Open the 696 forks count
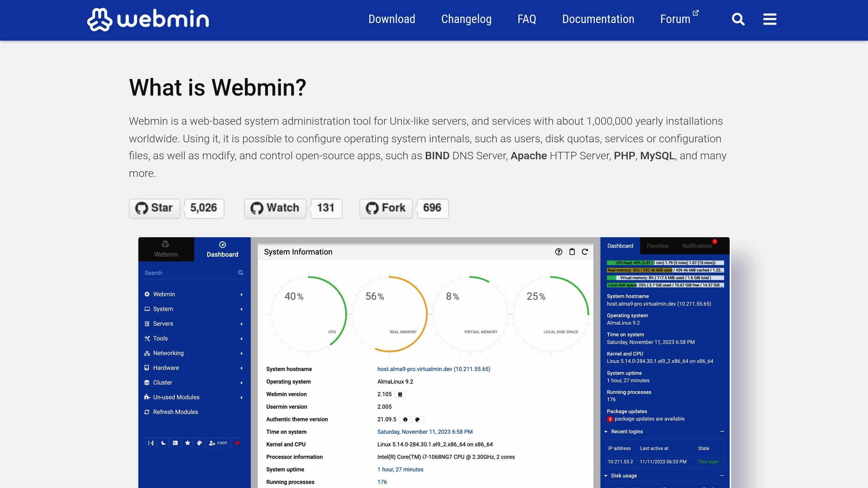868x488 pixels. 432,208
